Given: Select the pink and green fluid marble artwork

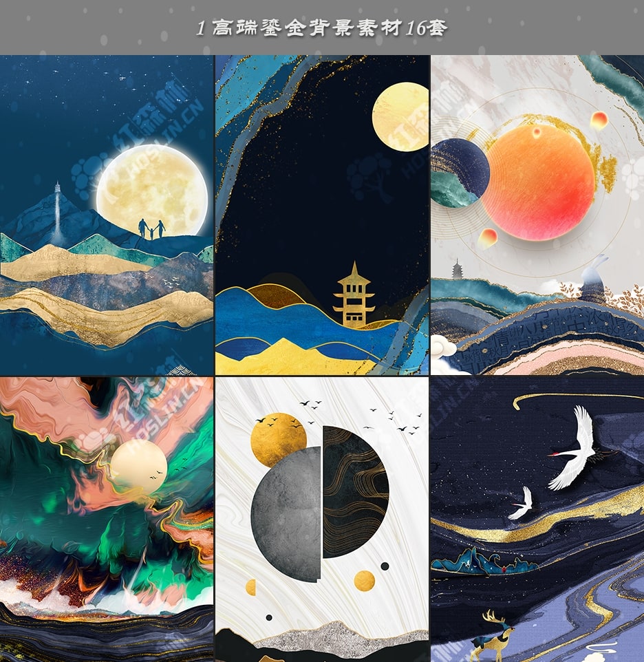Looking at the screenshot, I should 107,520.
